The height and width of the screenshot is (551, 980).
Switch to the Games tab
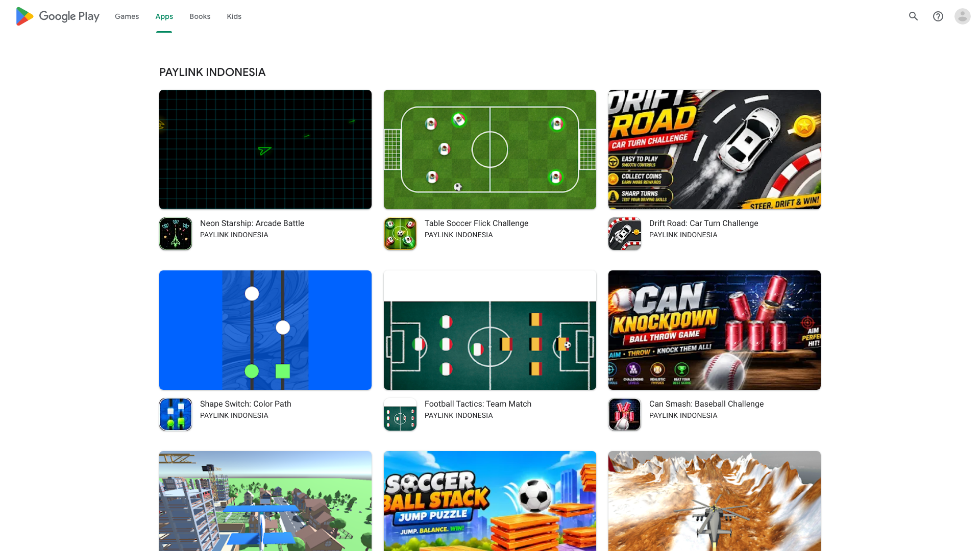(127, 16)
